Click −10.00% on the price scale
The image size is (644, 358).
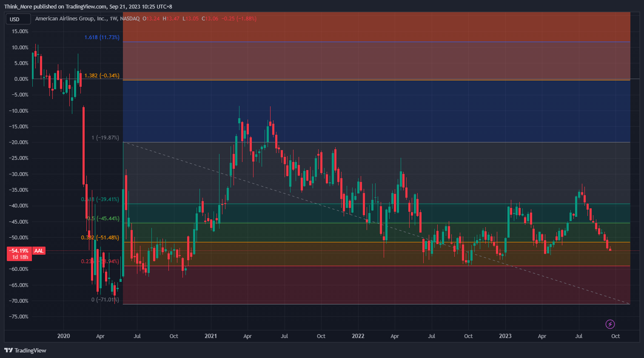(19, 111)
